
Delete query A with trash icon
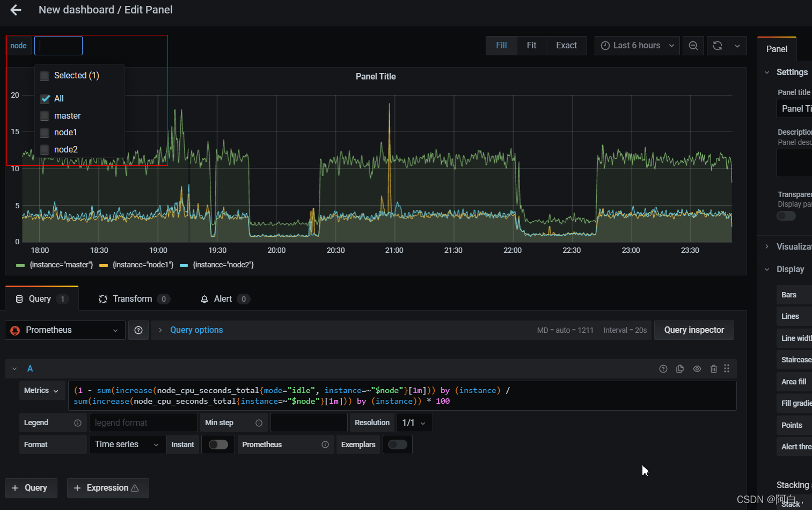click(x=714, y=369)
